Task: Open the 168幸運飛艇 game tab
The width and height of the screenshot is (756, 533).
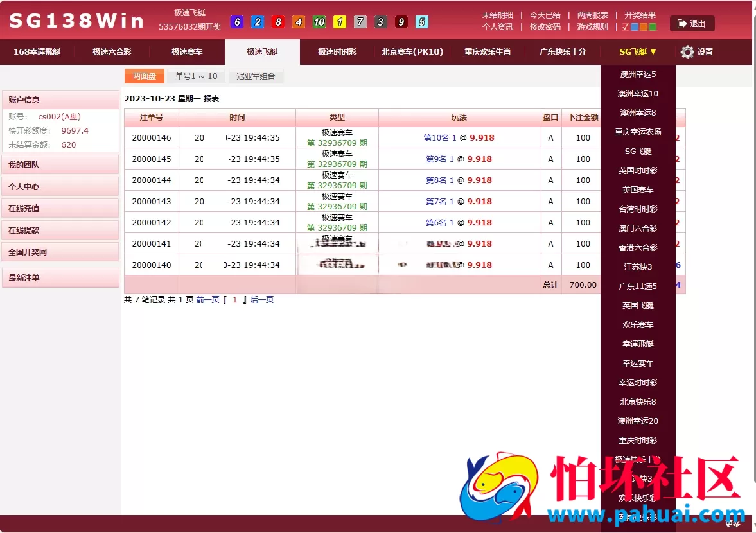Action: tap(37, 52)
